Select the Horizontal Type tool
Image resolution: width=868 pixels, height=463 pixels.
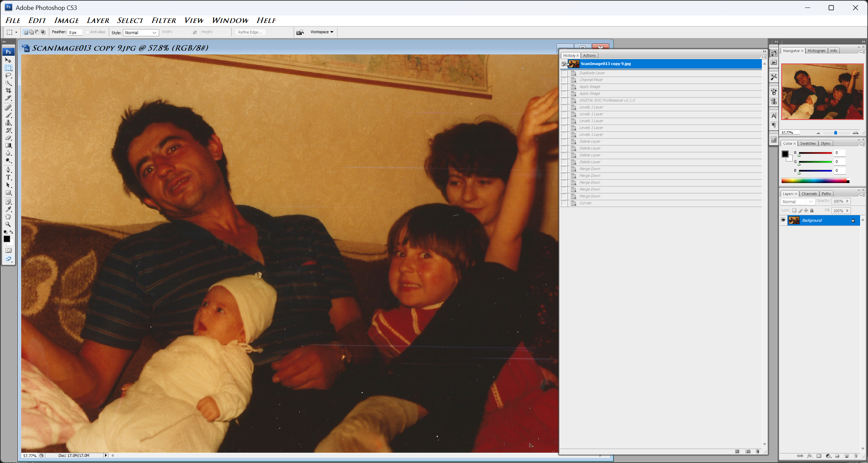coord(9,177)
